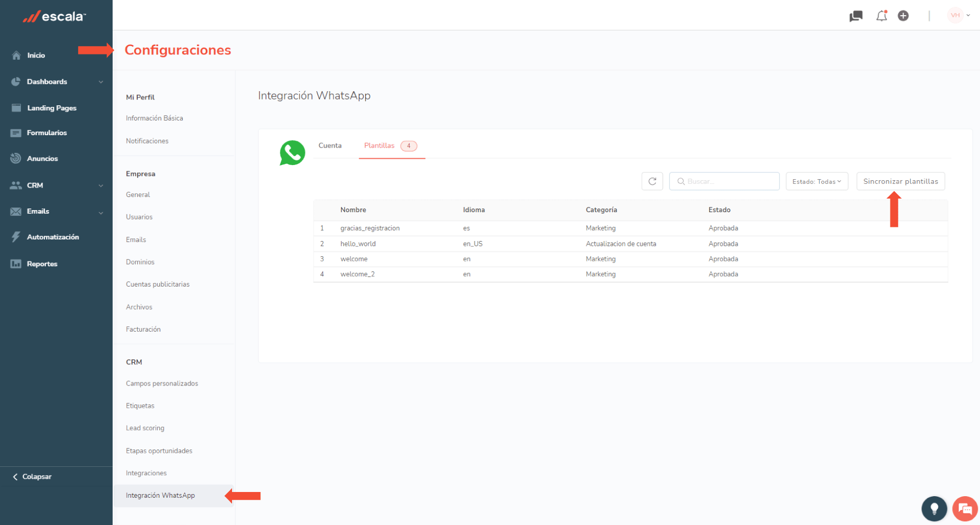Open Información Básica settings

click(155, 118)
